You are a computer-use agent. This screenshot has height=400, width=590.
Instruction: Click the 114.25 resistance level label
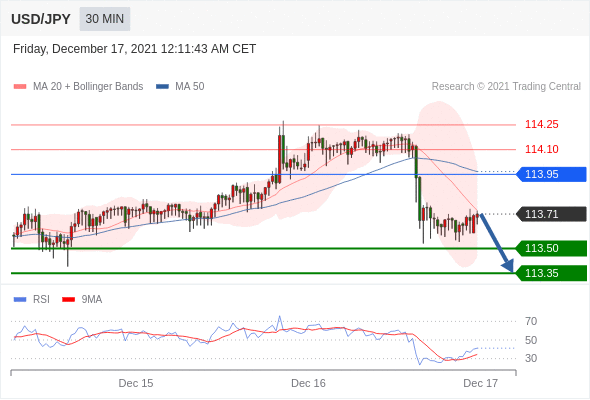[x=541, y=125]
